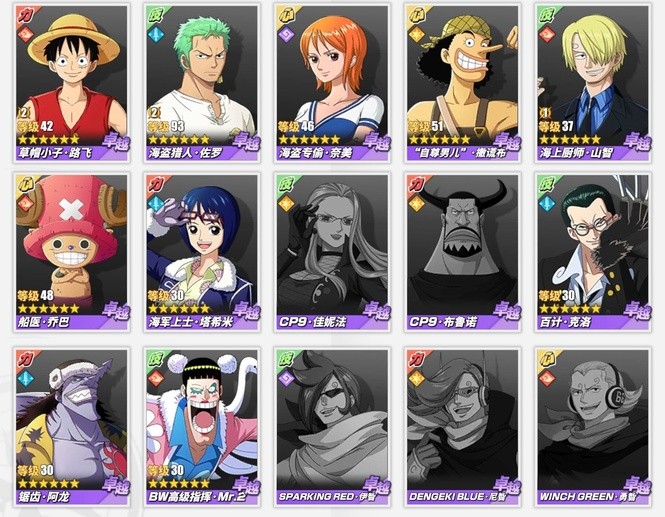665x517 pixels.
Task: Select the BW Mr.2 character card
Action: [x=202, y=427]
